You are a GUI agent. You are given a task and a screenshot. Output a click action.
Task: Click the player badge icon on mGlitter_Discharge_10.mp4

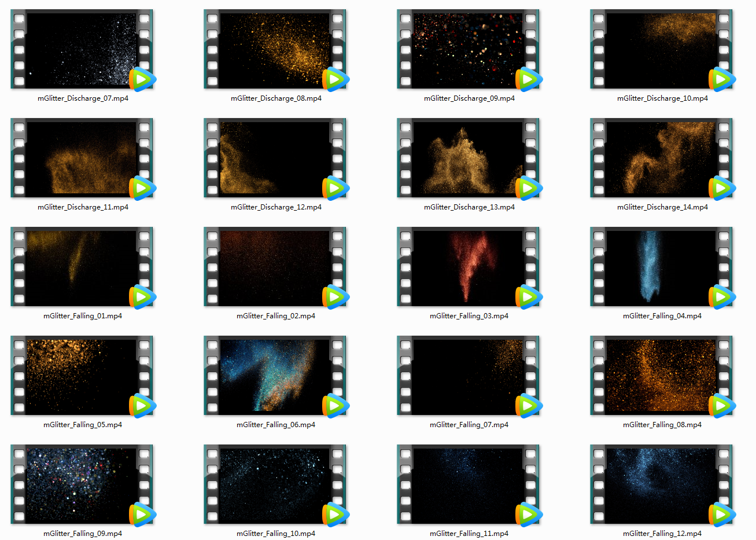(722, 79)
